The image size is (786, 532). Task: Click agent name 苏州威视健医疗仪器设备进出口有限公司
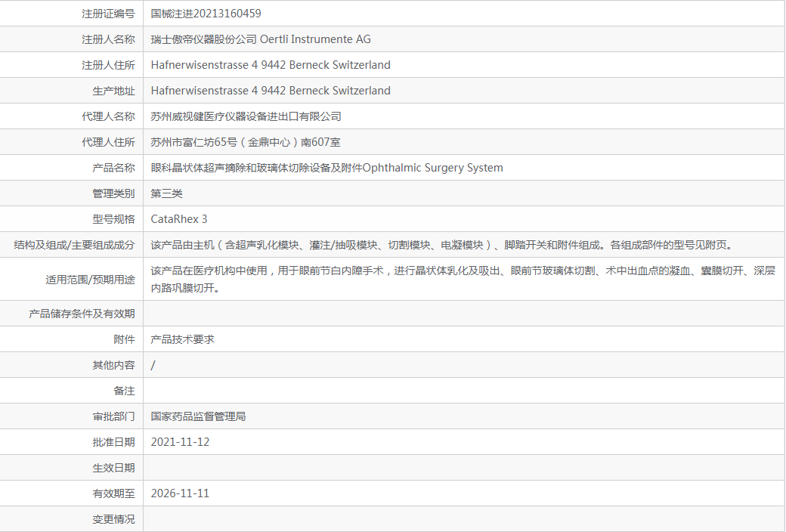pyautogui.click(x=246, y=116)
